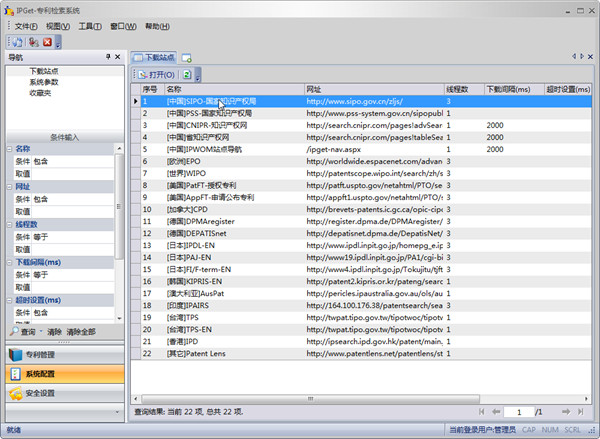The width and height of the screenshot is (600, 439).
Task: Click the 清除 button
Action: [x=54, y=332]
